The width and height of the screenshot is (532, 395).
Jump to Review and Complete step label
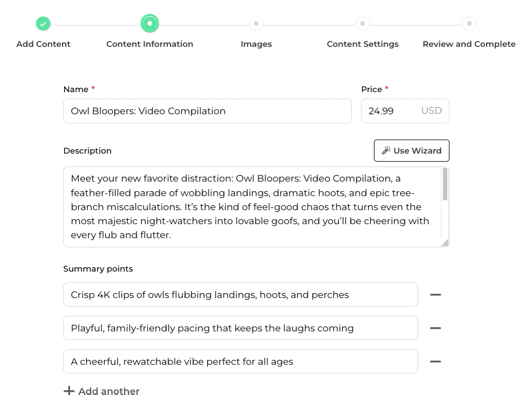(x=469, y=44)
